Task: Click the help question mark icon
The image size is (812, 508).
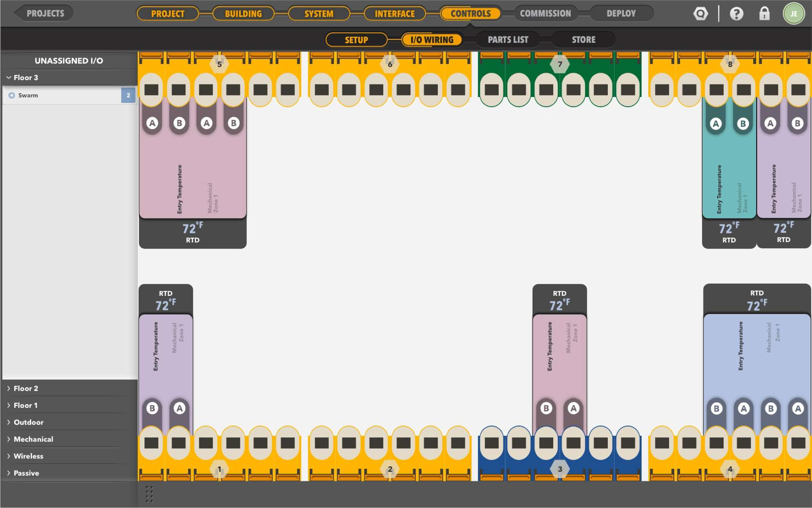Action: coord(736,14)
